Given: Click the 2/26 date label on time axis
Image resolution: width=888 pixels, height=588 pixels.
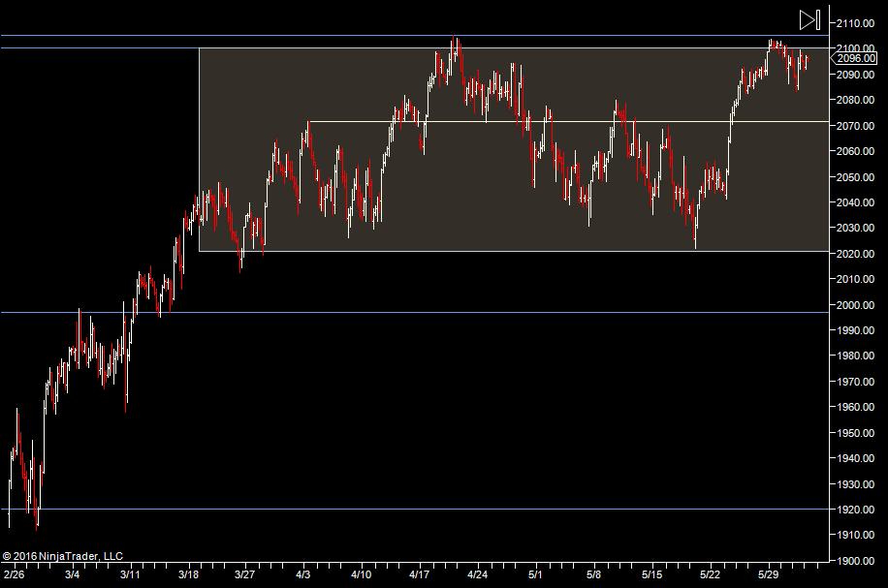Looking at the screenshot, I should point(13,574).
